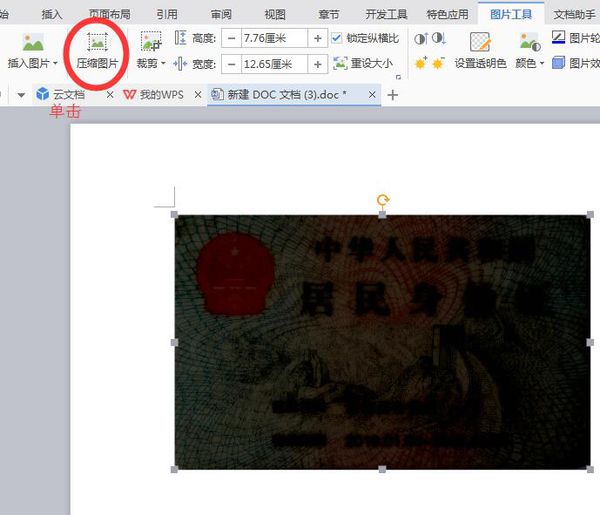The image size is (600, 515).
Task: Close the 云文档 tab
Action: [110, 95]
